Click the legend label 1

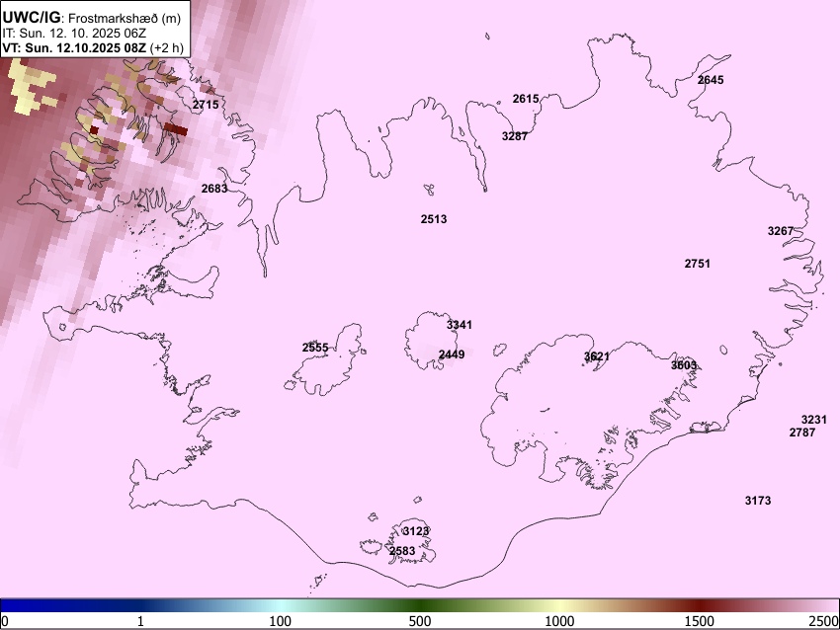click(x=140, y=621)
